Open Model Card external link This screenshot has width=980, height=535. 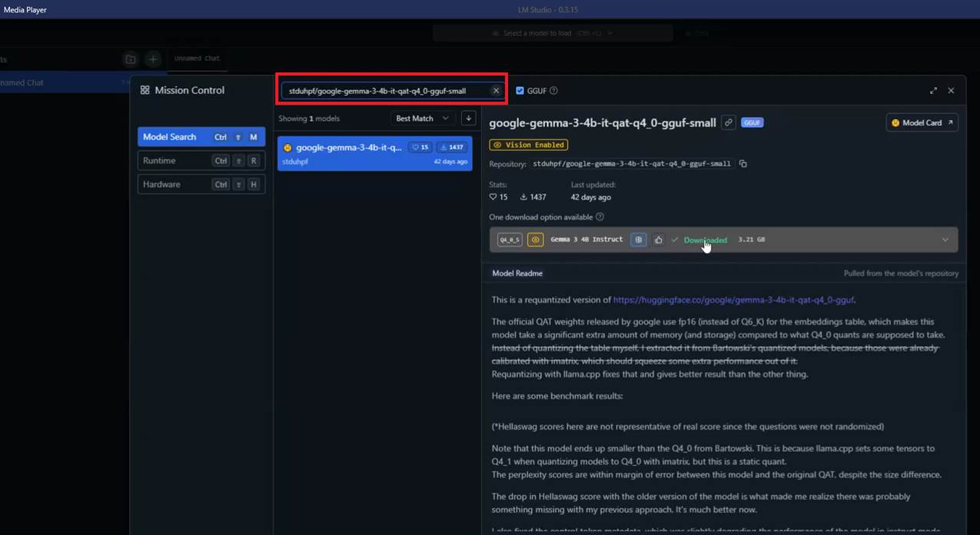point(922,122)
